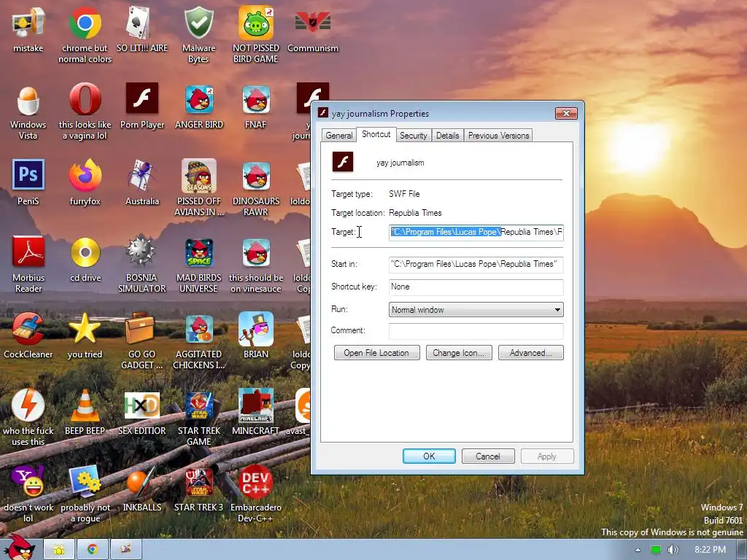747x560 pixels.
Task: Switch to the Details tab
Action: tap(448, 136)
